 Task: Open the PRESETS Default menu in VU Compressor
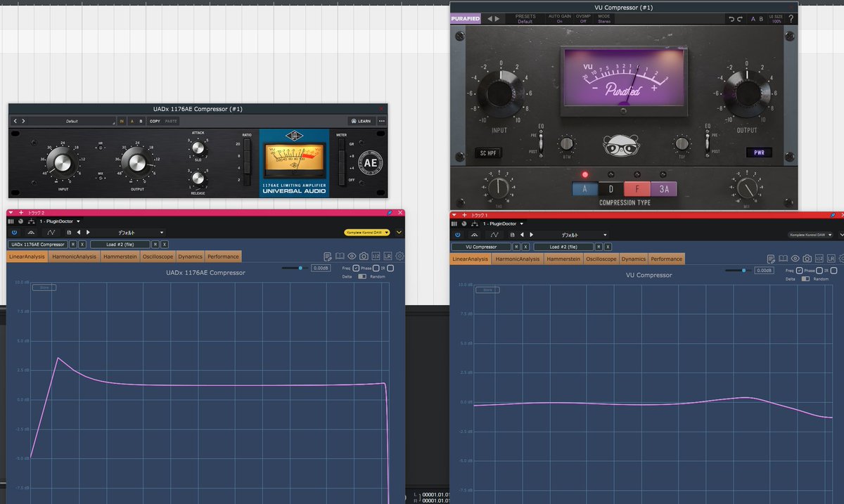(x=525, y=19)
